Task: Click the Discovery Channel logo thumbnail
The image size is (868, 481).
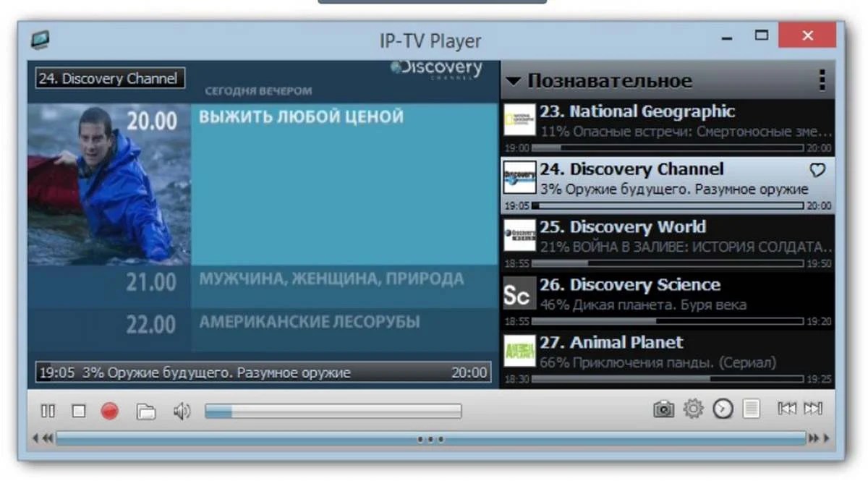Action: click(x=519, y=177)
